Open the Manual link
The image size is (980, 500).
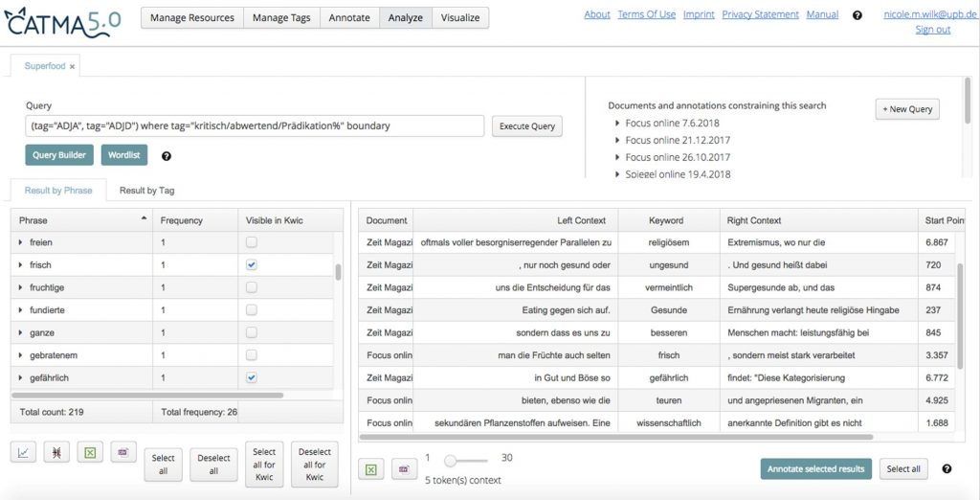click(822, 14)
